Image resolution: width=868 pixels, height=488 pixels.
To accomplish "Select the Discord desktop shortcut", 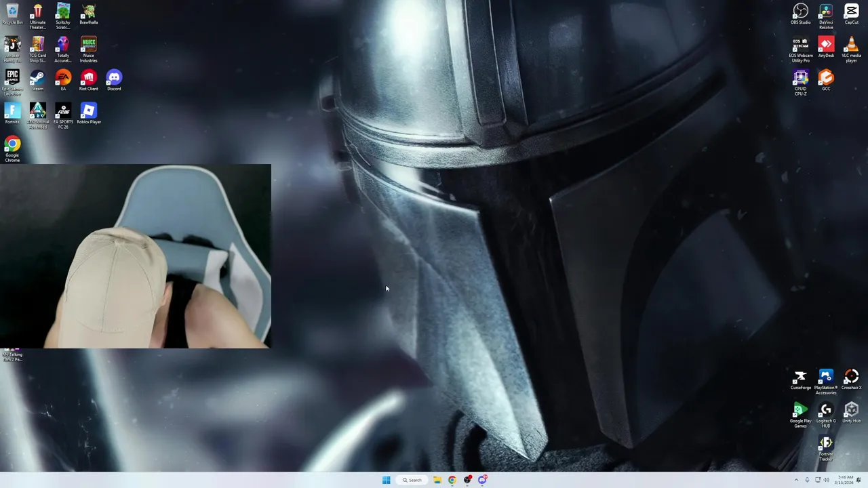I will click(x=114, y=81).
